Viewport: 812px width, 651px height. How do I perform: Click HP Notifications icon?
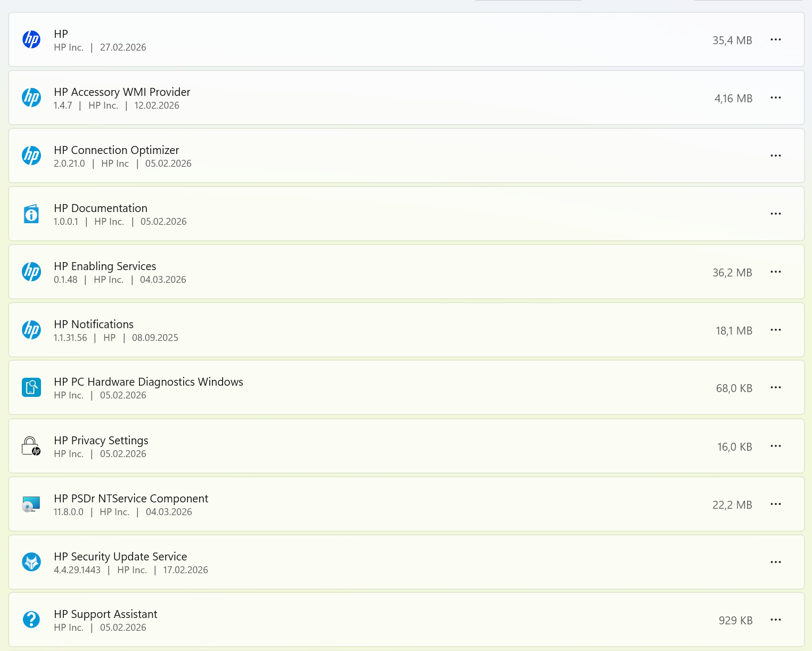pyautogui.click(x=31, y=330)
